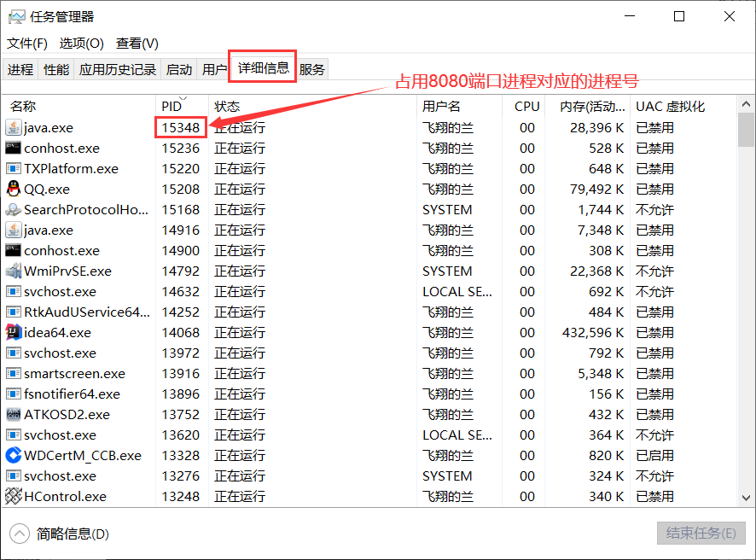The image size is (756, 560).
Task: Select the WDCertM_CCB.exe process name
Action: (x=83, y=455)
